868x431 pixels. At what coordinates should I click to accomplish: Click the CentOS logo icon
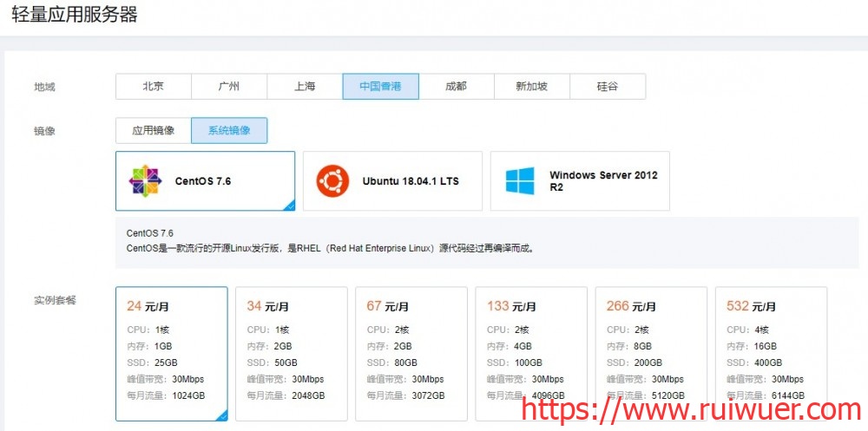146,181
